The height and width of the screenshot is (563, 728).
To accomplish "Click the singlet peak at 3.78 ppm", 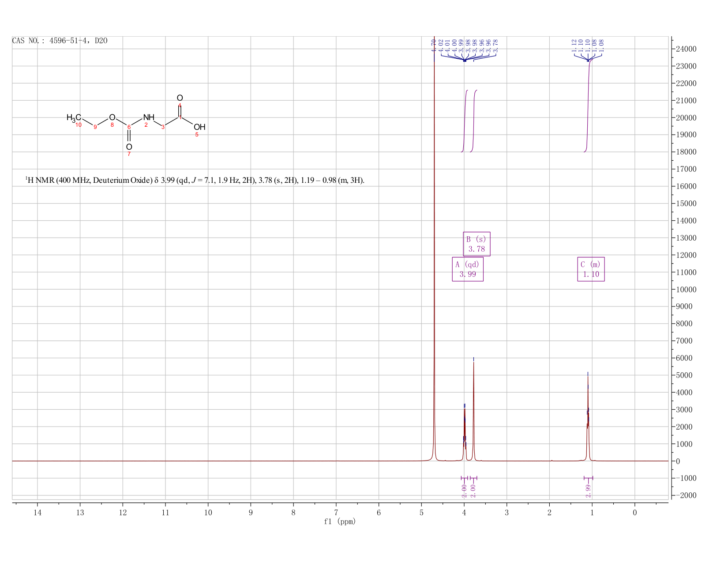I will [x=473, y=408].
